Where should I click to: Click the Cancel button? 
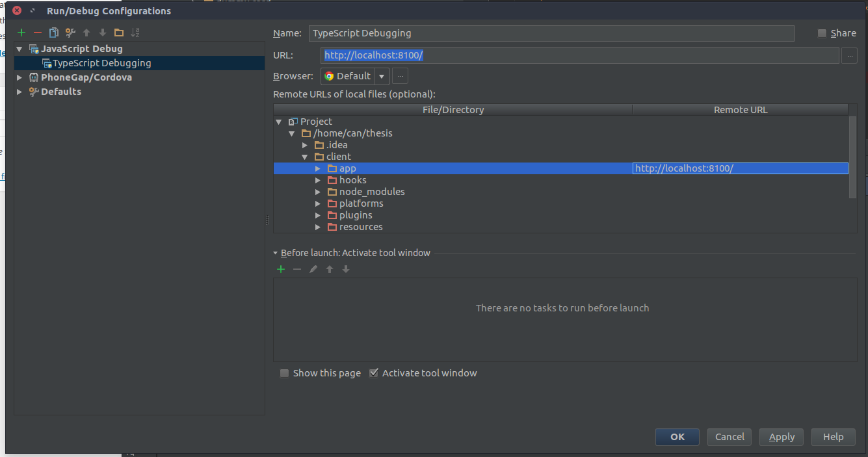point(730,437)
